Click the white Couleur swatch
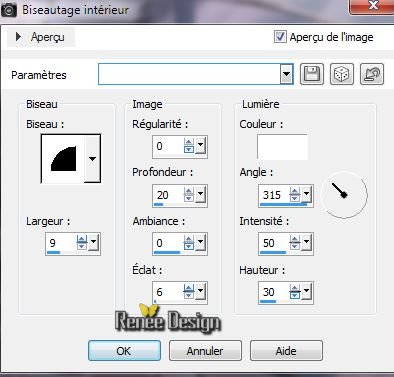Viewport: 394px width, 377px height. [282, 147]
